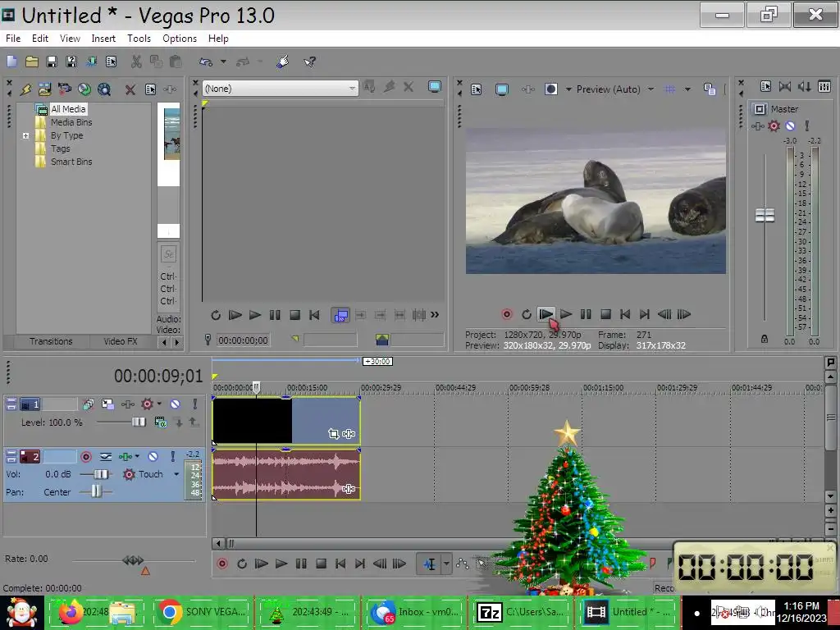Image resolution: width=840 pixels, height=630 pixels.
Task: Switch to Video FX tab
Action: click(121, 341)
